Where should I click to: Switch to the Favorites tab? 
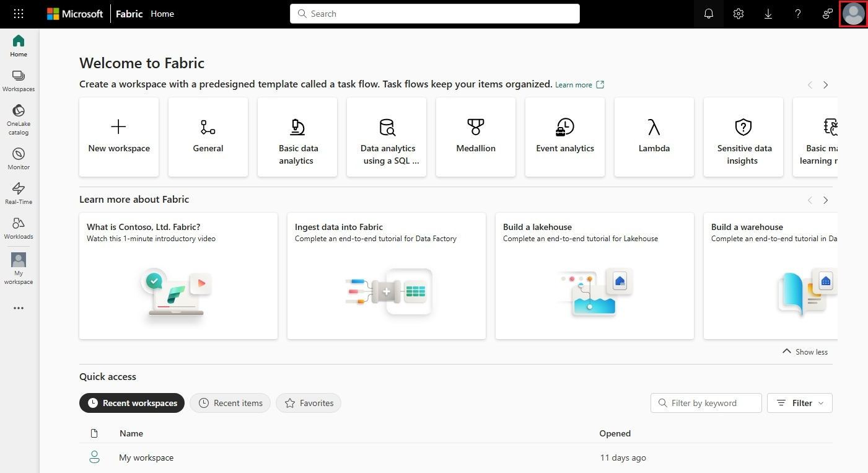click(309, 403)
